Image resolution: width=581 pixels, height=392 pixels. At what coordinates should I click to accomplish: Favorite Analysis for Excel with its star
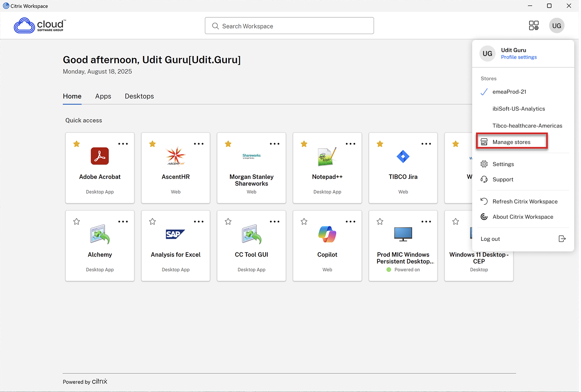[152, 222]
